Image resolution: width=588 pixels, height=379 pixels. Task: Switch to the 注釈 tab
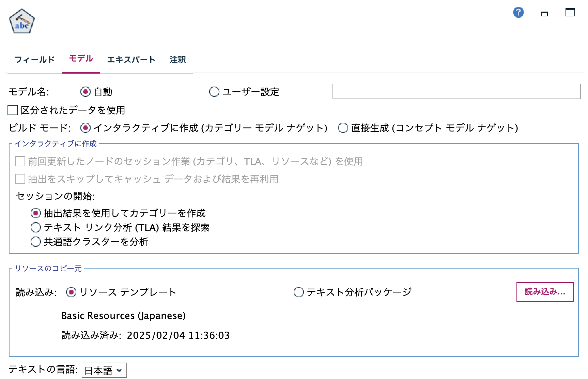pyautogui.click(x=177, y=60)
